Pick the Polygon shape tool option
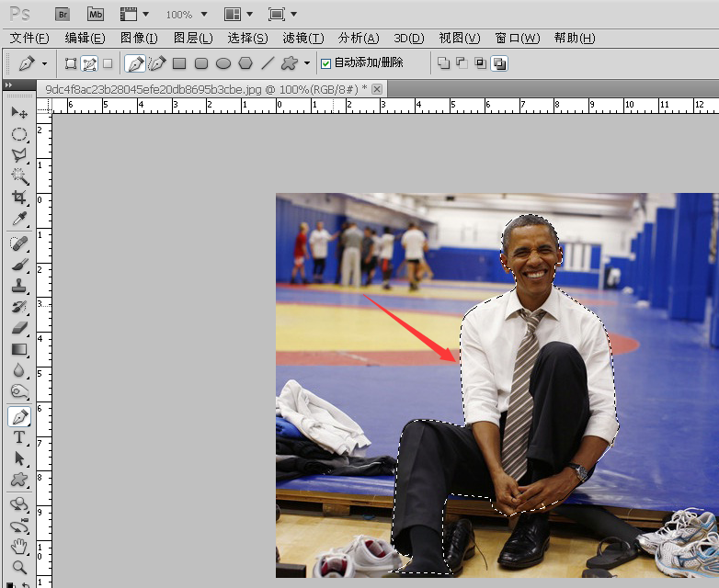 click(x=245, y=63)
